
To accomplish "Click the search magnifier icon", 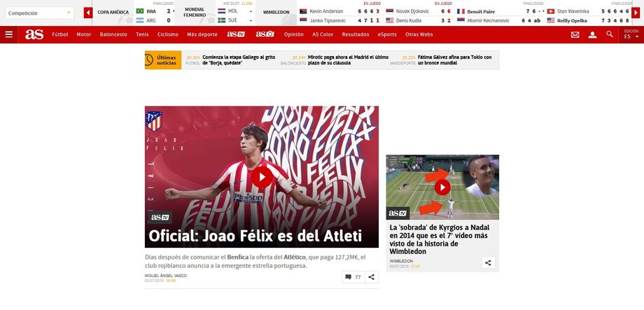I will 610,34.
